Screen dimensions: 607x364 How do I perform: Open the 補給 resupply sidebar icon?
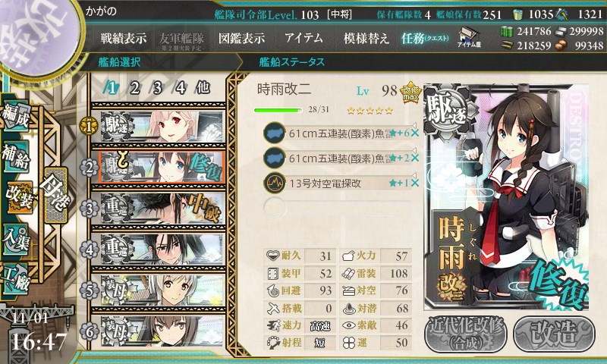coord(16,157)
